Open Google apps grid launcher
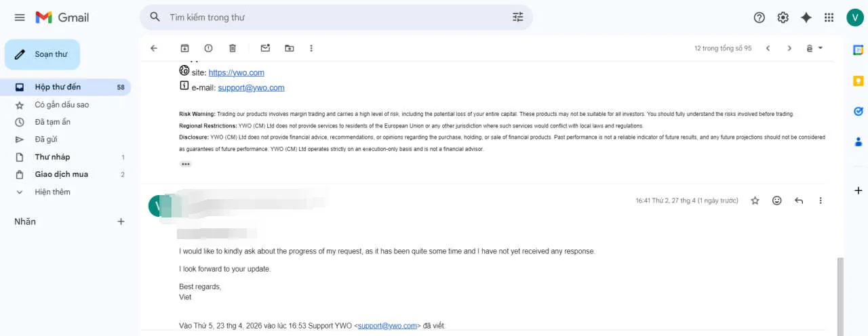868x336 pixels. 829,18
